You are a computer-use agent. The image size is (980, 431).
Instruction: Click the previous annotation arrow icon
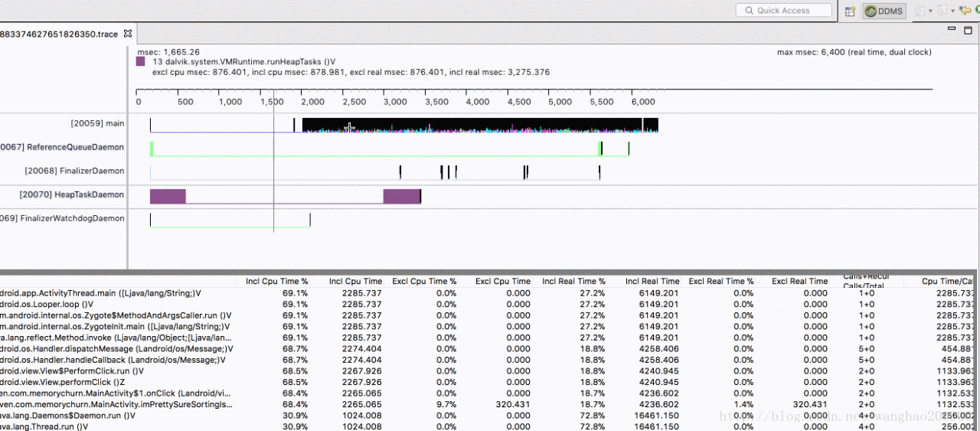942,11
